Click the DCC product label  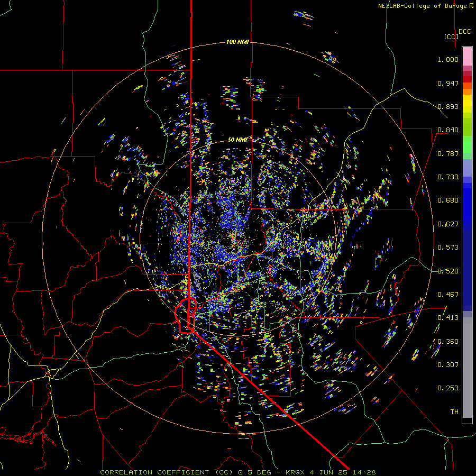465,32
